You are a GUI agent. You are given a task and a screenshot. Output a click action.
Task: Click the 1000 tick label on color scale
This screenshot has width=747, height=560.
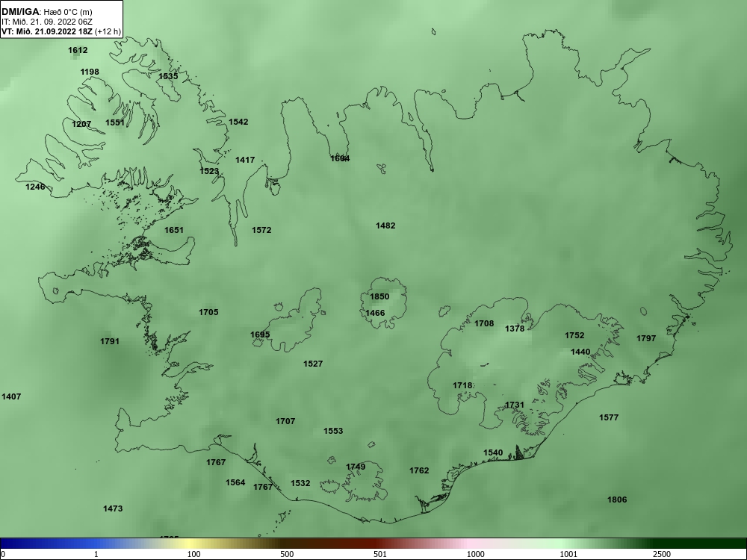click(475, 554)
